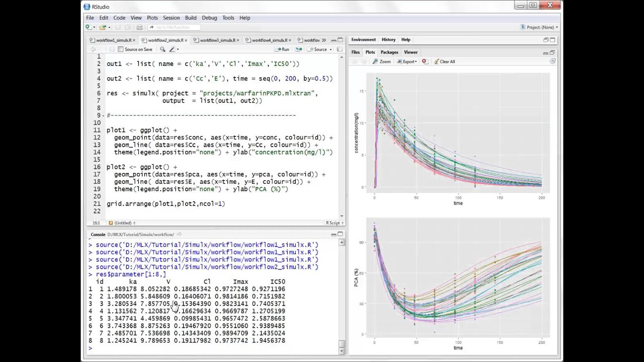This screenshot has width=644, height=362.
Task: Click the go back arrow in editor toolbar
Action: tap(93, 49)
